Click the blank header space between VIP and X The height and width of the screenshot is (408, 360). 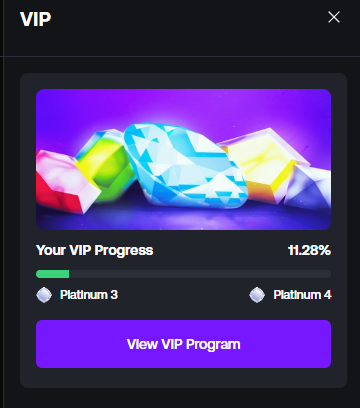[188, 18]
